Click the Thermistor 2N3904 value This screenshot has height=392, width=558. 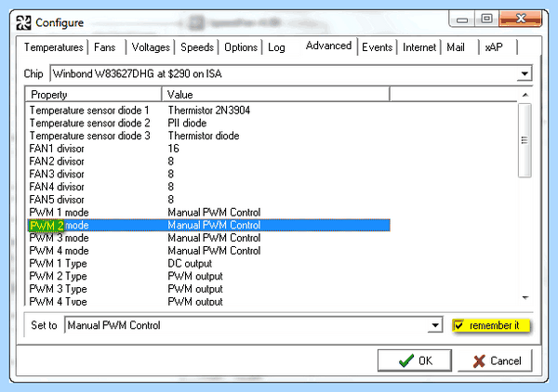[209, 111]
